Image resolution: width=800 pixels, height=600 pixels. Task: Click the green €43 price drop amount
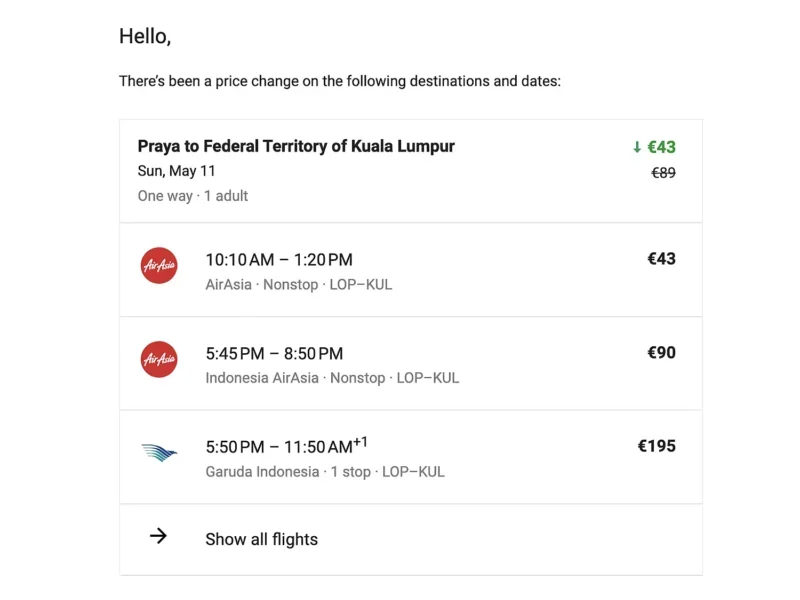click(x=662, y=147)
